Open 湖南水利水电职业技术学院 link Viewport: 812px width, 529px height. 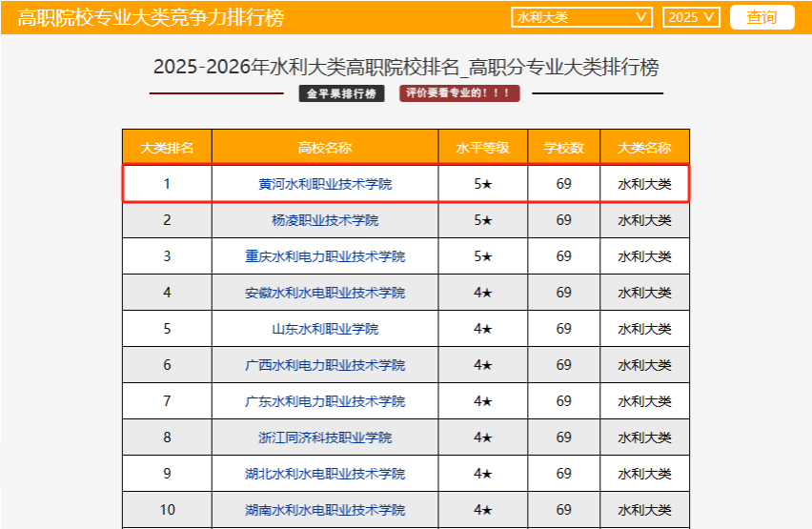(325, 510)
